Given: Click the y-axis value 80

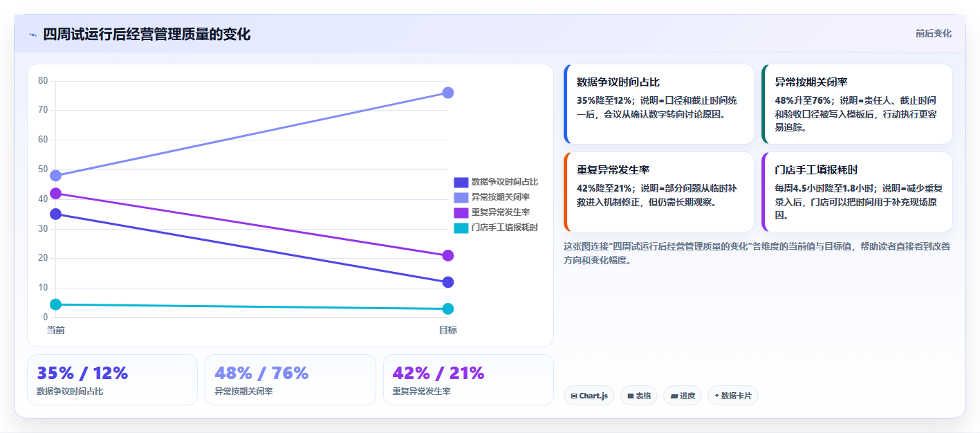Looking at the screenshot, I should click(43, 81).
